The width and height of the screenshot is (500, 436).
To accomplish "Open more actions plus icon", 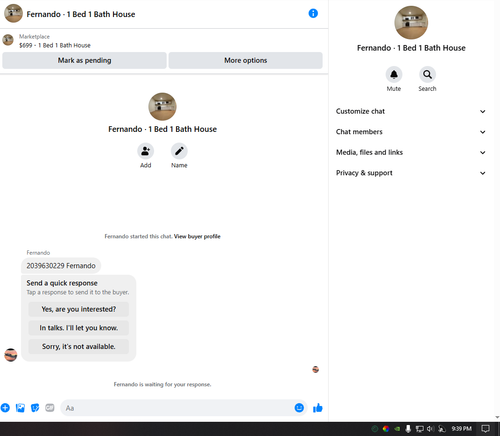I will pyautogui.click(x=5, y=407).
